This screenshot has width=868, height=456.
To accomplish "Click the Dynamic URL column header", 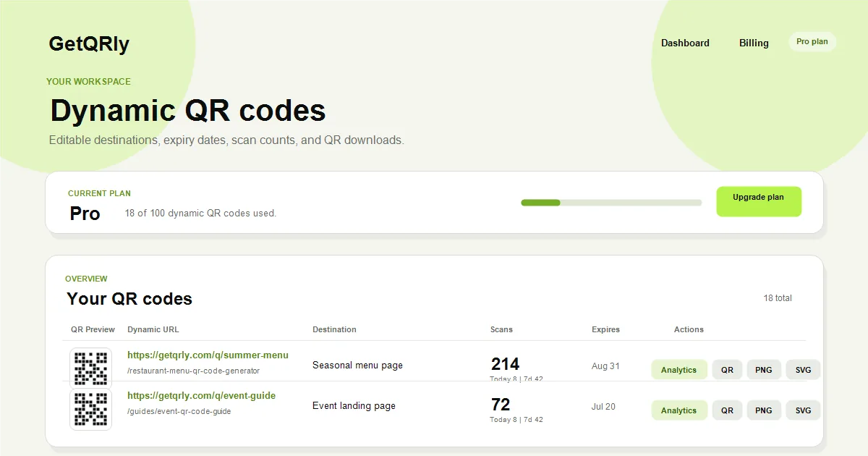I will click(x=153, y=329).
